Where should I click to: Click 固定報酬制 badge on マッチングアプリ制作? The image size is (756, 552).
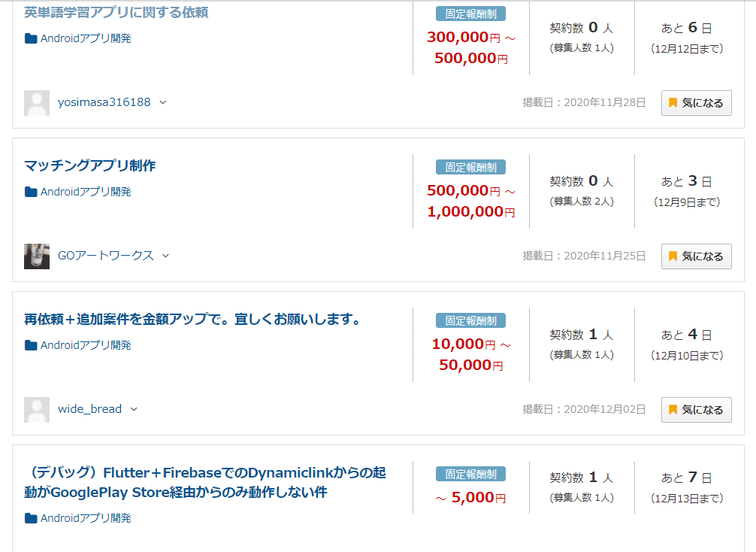pyautogui.click(x=470, y=167)
